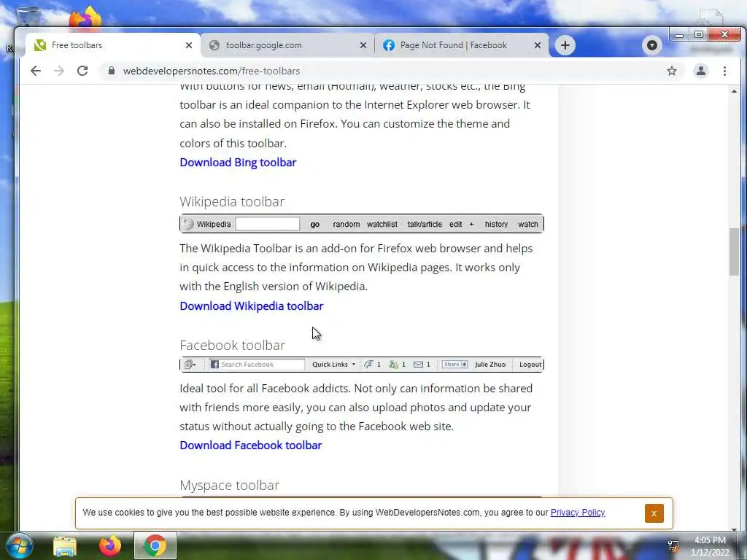
Task: Go back using the browser back arrow
Action: [x=36, y=71]
